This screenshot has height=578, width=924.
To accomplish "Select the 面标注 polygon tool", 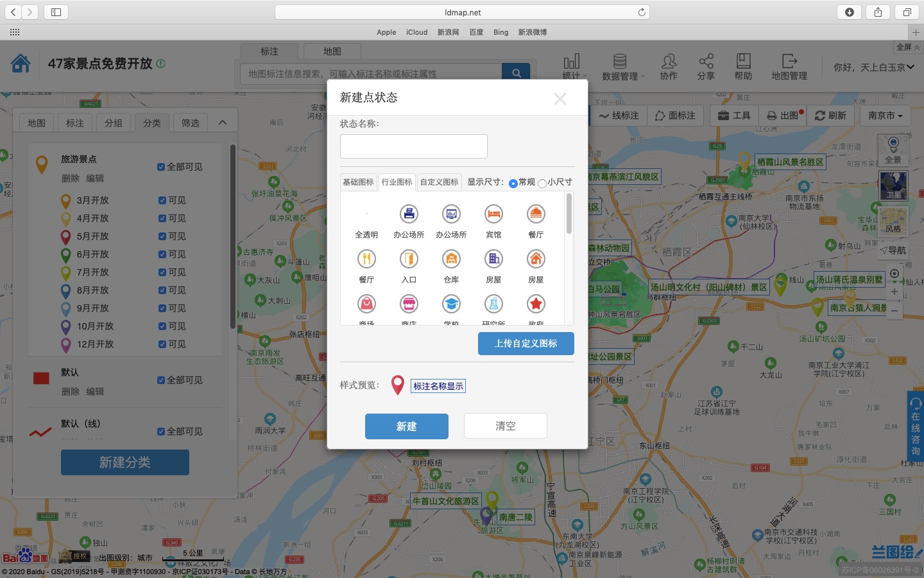I will tap(676, 116).
